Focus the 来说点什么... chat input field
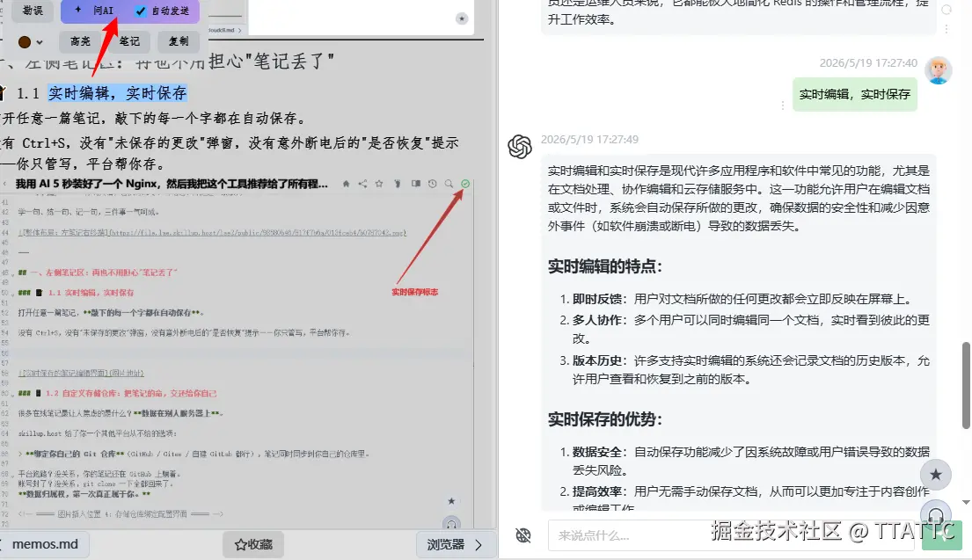Viewport: 972px width, 560px height. coord(732,535)
